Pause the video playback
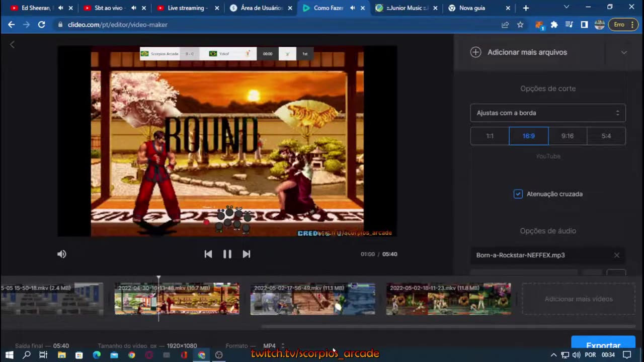This screenshot has height=362, width=644. [x=227, y=254]
